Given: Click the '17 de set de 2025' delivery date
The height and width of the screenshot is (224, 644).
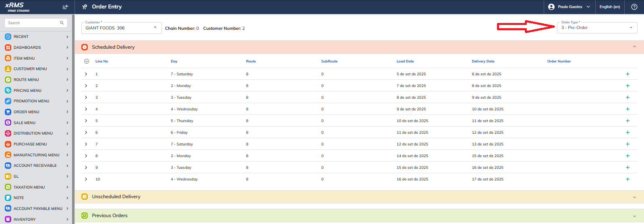Looking at the screenshot, I should (x=488, y=179).
